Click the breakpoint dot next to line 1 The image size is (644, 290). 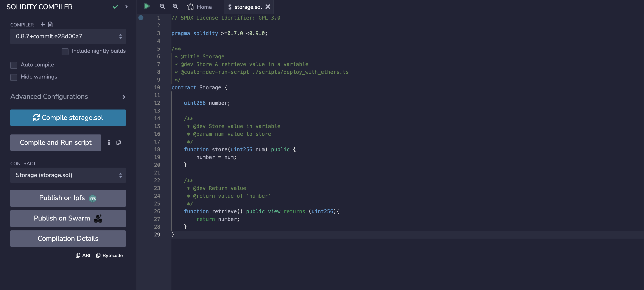click(141, 17)
